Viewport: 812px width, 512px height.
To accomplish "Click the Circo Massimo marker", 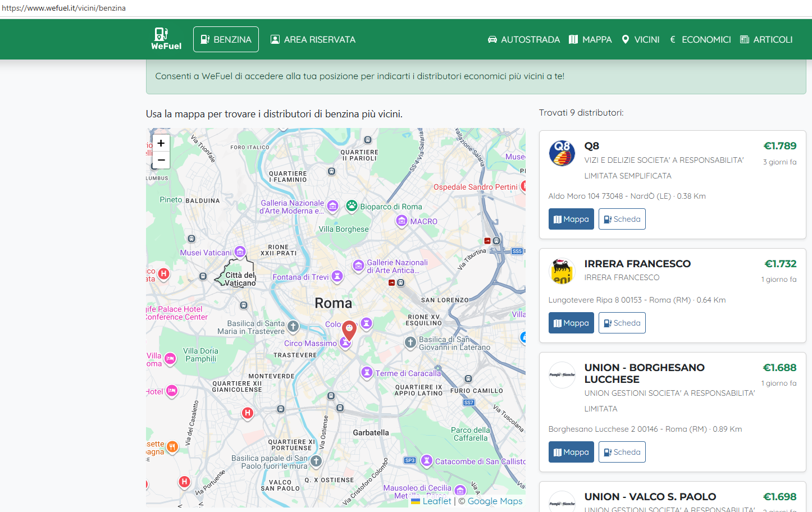I will coord(345,343).
